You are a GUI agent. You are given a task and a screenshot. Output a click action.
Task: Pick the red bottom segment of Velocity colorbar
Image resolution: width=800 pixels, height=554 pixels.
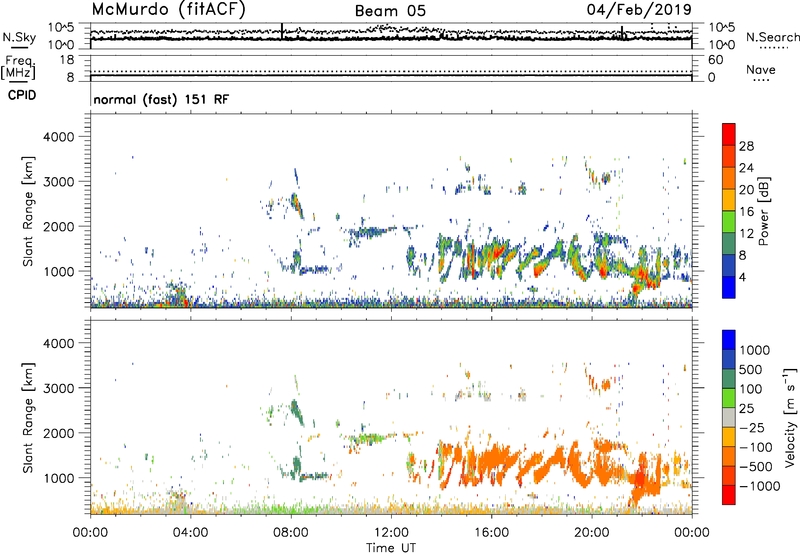coord(729,495)
